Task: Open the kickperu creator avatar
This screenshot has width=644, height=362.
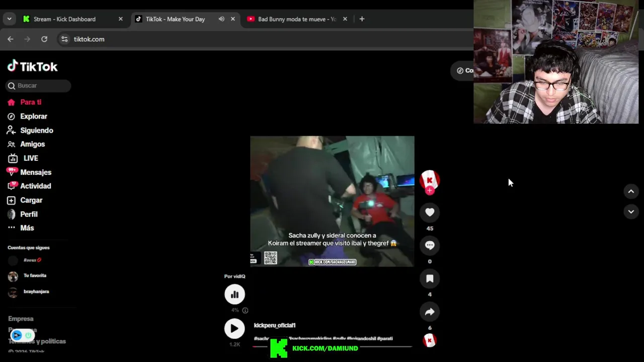Action: (430, 179)
